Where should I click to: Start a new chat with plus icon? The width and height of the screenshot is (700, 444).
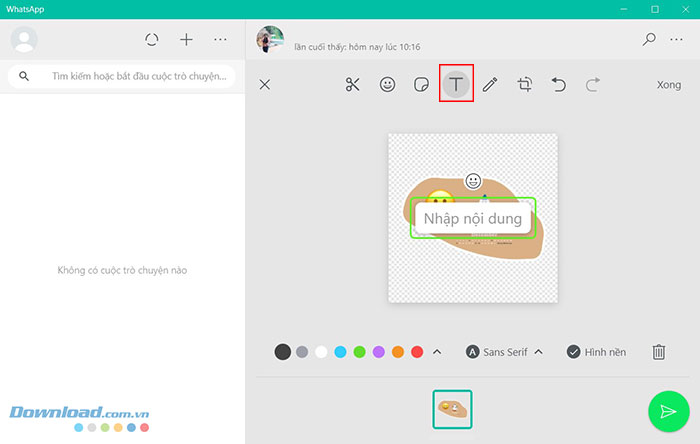click(186, 39)
